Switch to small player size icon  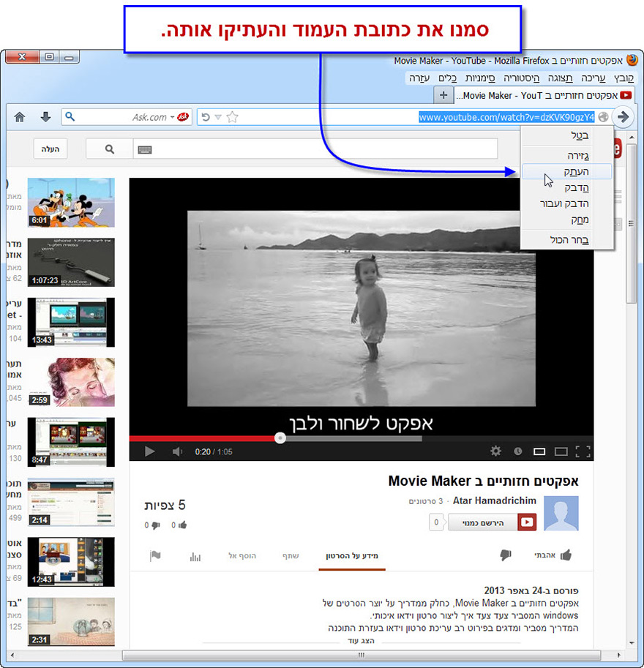[539, 451]
